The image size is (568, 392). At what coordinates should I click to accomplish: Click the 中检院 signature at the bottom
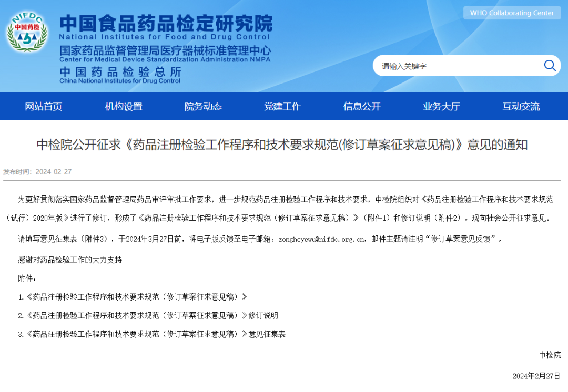550,355
